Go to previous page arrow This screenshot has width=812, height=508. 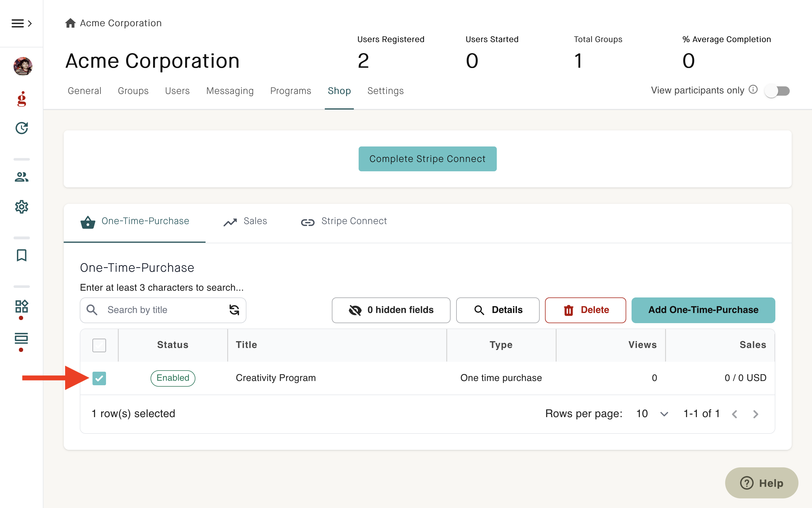tap(734, 414)
